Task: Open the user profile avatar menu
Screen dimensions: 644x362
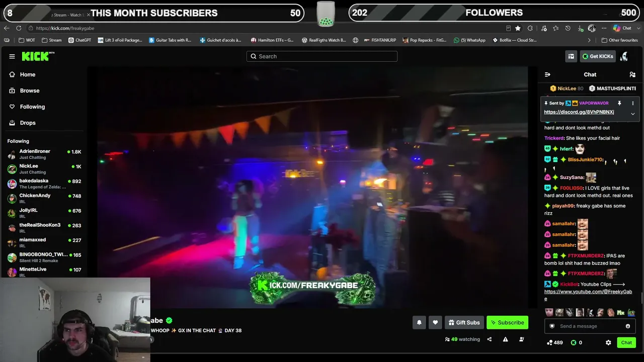Action: pos(624,56)
